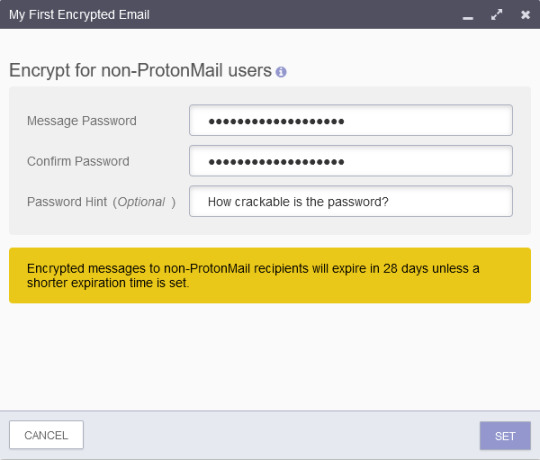
Task: Click the masked dots in Confirm Password
Action: (x=276, y=162)
